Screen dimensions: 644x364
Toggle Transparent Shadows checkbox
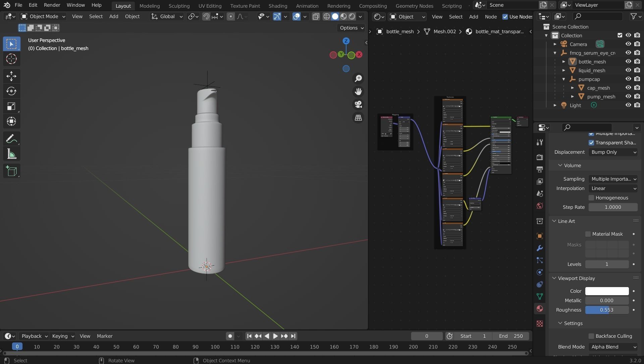(x=591, y=143)
